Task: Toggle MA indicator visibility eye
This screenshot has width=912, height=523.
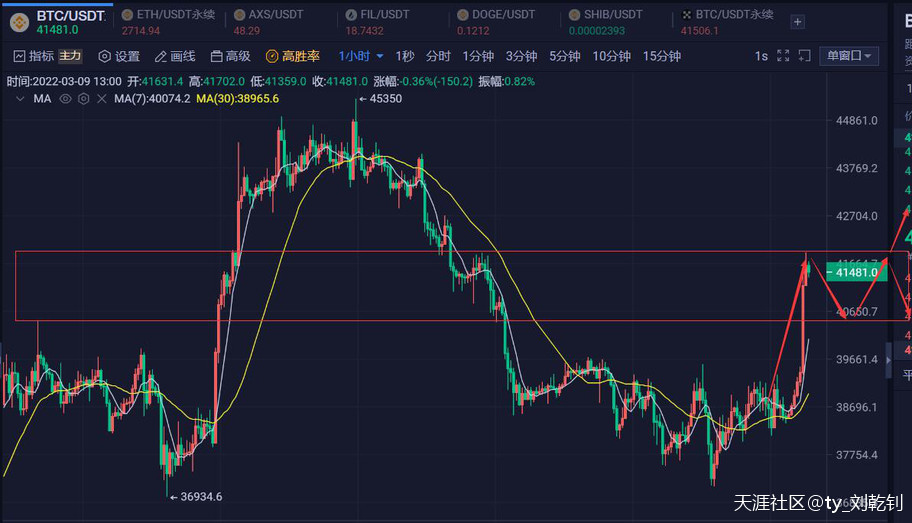Action: (x=65, y=99)
